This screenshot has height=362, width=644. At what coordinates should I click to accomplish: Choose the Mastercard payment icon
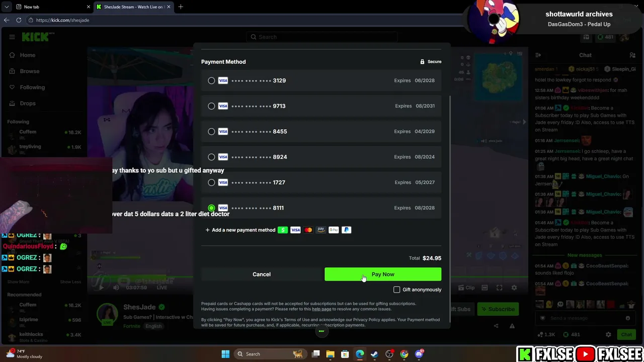[308, 230]
